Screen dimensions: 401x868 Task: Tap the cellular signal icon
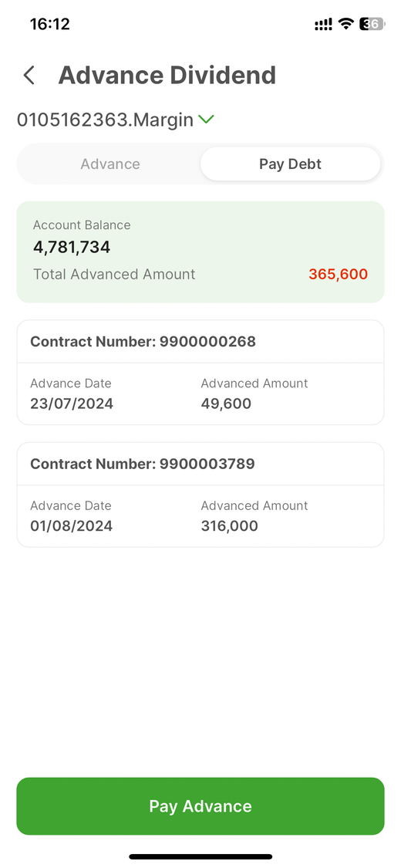pos(324,25)
